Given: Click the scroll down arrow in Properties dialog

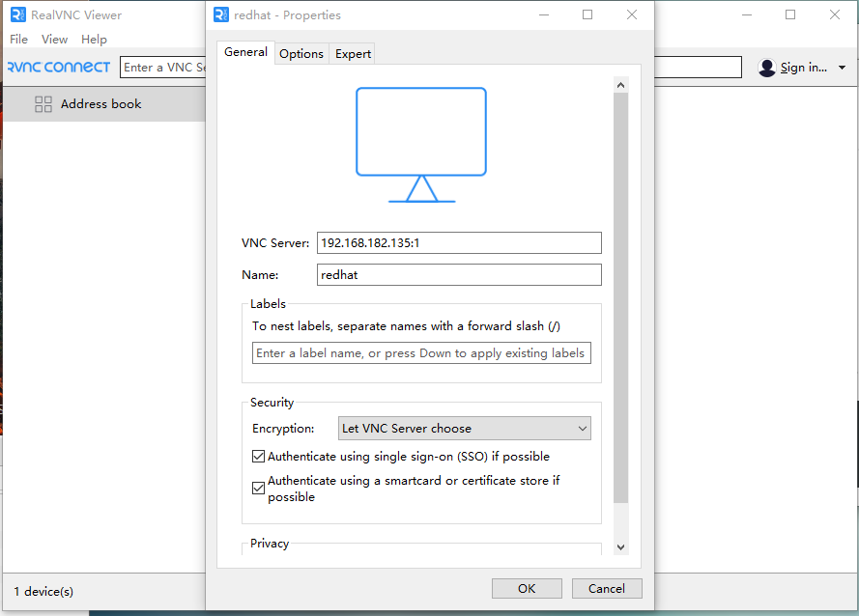Looking at the screenshot, I should (620, 547).
